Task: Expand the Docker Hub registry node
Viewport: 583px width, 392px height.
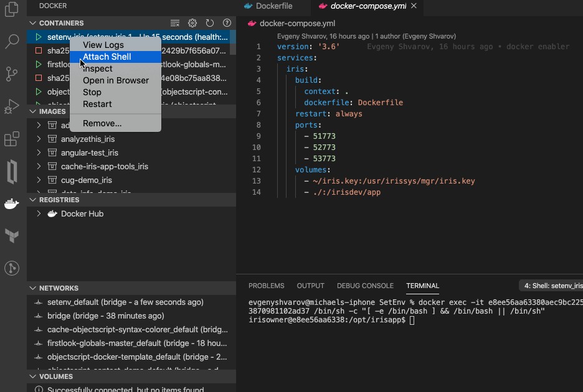Action: pos(39,213)
